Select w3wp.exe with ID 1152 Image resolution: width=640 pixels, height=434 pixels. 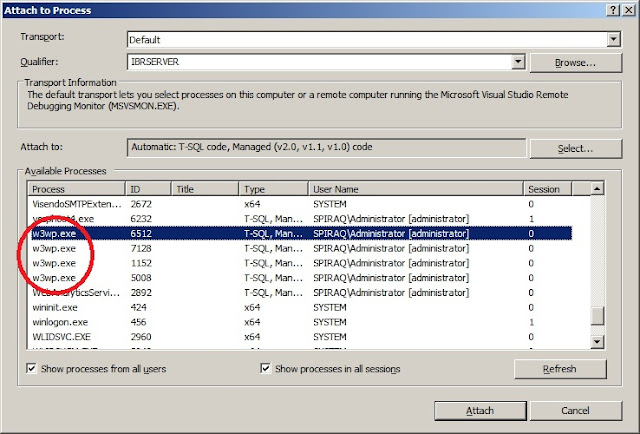[x=300, y=263]
